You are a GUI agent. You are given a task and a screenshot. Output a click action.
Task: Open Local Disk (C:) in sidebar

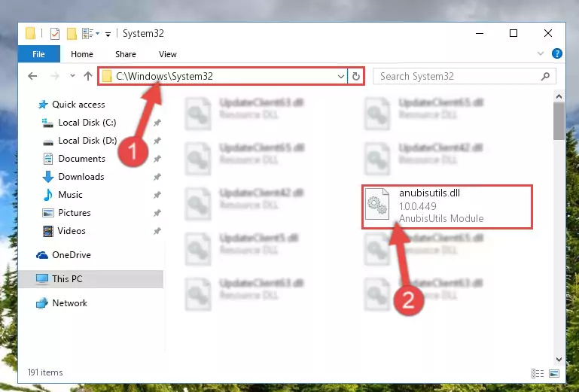pyautogui.click(x=79, y=123)
